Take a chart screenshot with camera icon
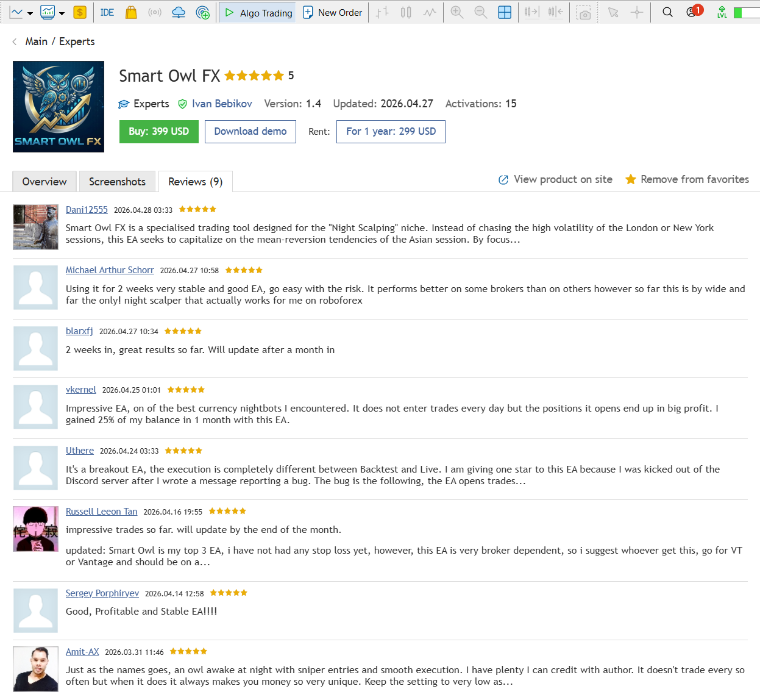760x700 pixels. pyautogui.click(x=584, y=13)
